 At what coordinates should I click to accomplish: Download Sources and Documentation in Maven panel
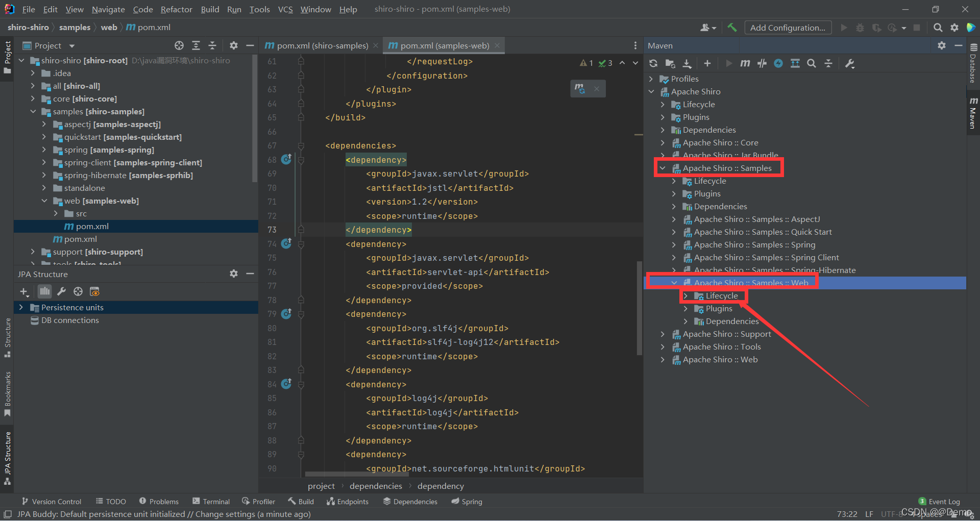pyautogui.click(x=687, y=63)
